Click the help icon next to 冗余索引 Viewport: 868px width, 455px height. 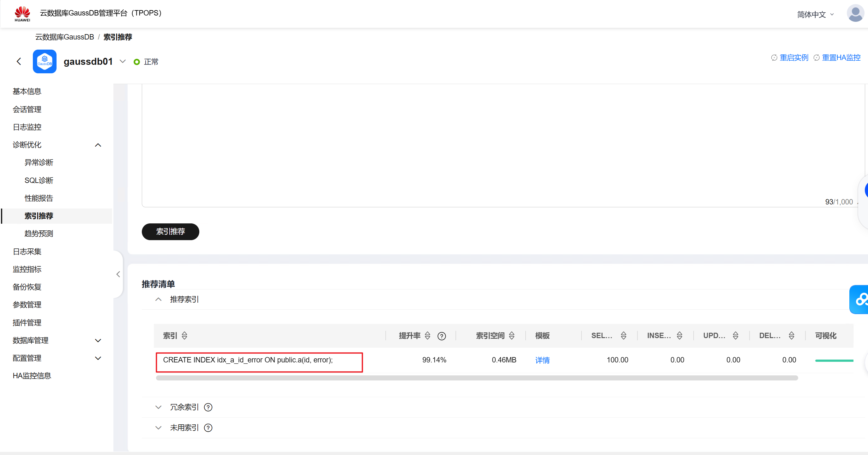pyautogui.click(x=208, y=407)
